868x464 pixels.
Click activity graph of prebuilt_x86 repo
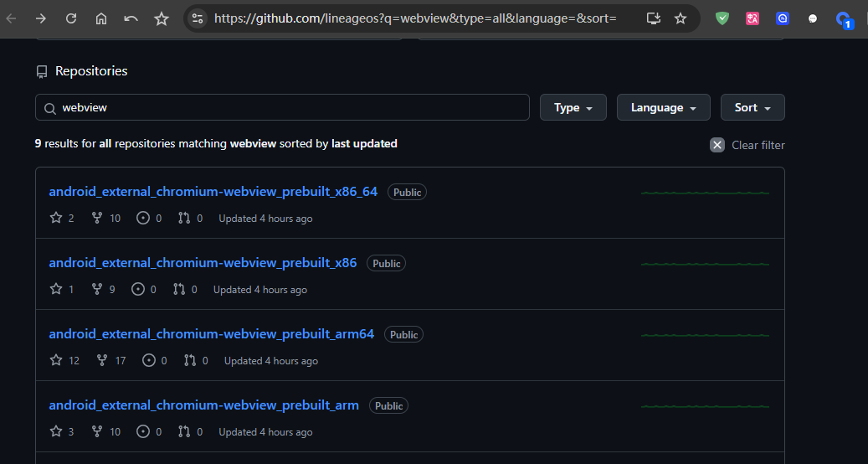click(705, 264)
